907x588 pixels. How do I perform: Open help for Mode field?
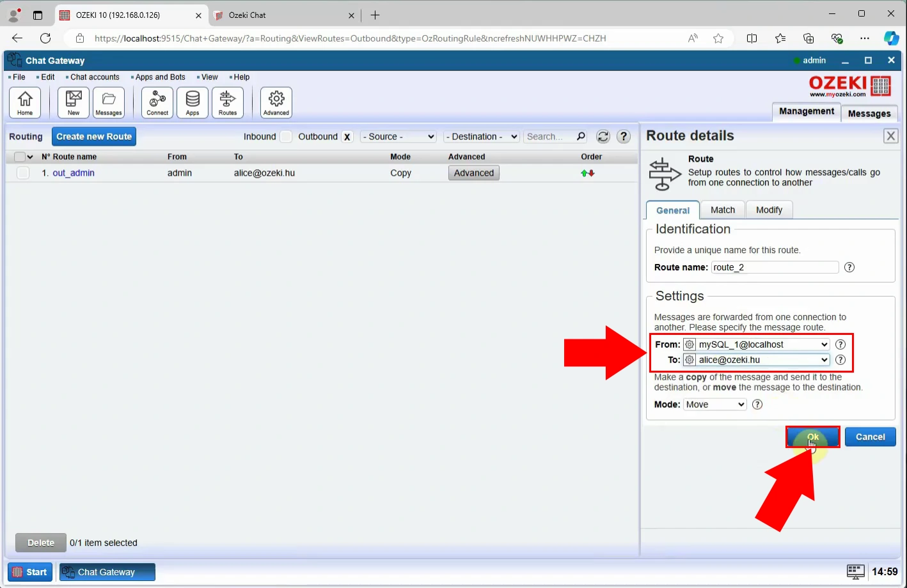click(757, 405)
